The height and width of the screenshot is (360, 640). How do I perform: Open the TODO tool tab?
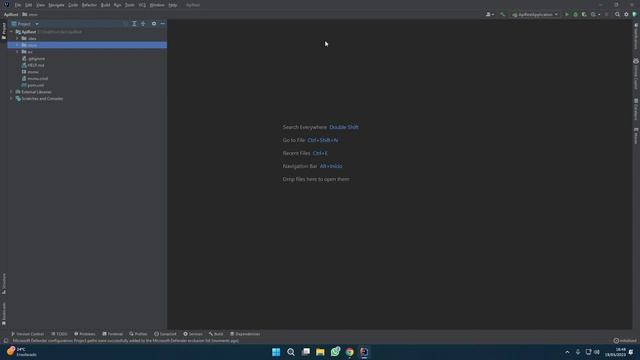click(59, 334)
